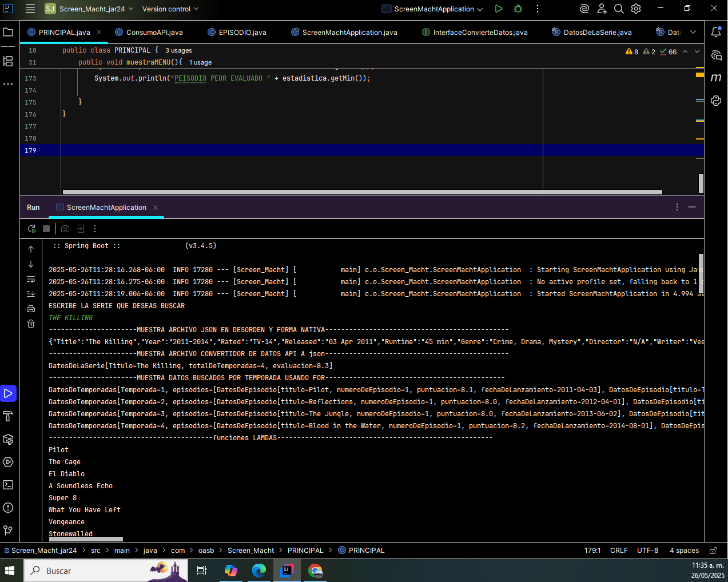Open the Notifications bell icon

point(716,32)
